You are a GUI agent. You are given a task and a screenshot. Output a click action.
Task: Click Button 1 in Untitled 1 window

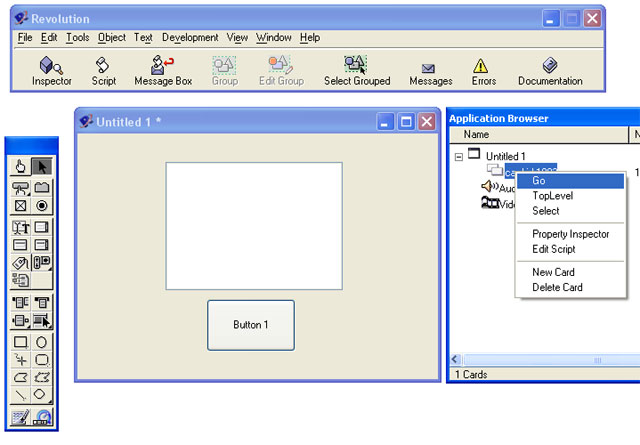tap(251, 325)
